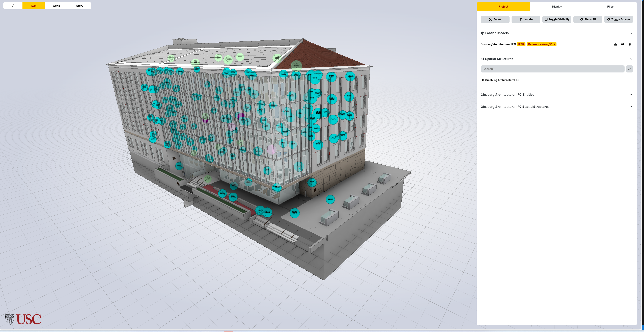Open the Story view
644x332 pixels.
point(79,6)
